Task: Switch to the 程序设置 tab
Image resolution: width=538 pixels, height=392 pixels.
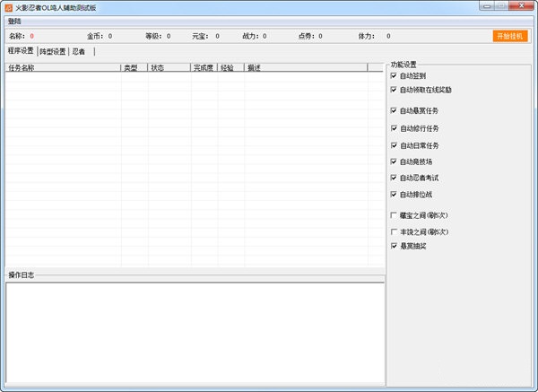Action: (21, 51)
